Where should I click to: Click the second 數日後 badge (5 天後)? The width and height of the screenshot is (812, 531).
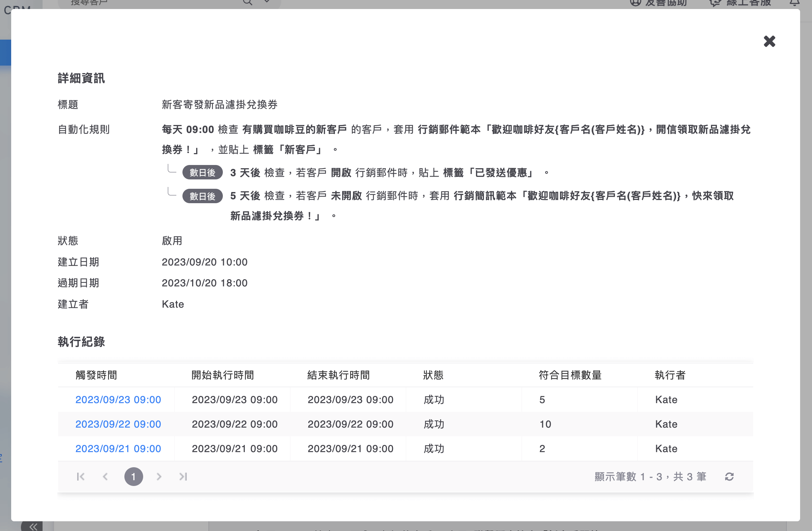[x=202, y=196]
